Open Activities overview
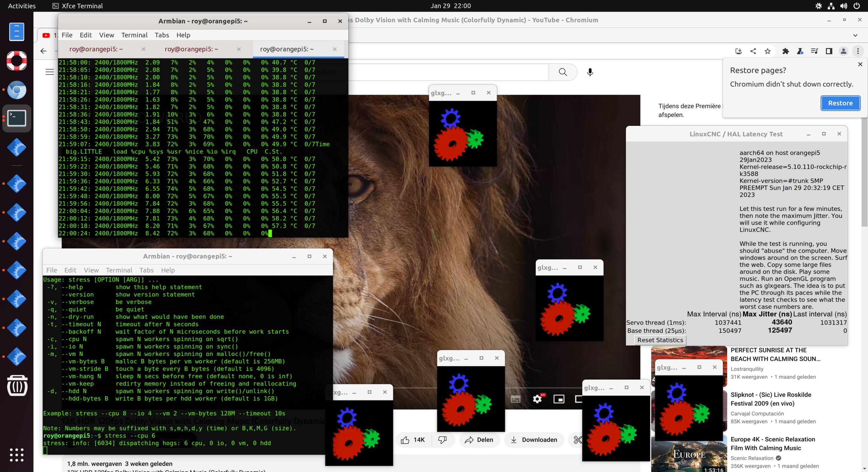868x472 pixels. (22, 6)
